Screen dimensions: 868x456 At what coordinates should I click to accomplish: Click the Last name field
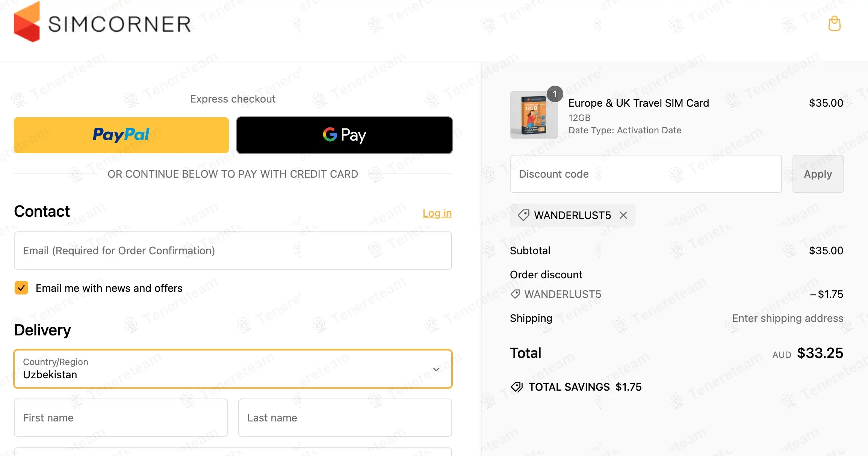click(345, 418)
